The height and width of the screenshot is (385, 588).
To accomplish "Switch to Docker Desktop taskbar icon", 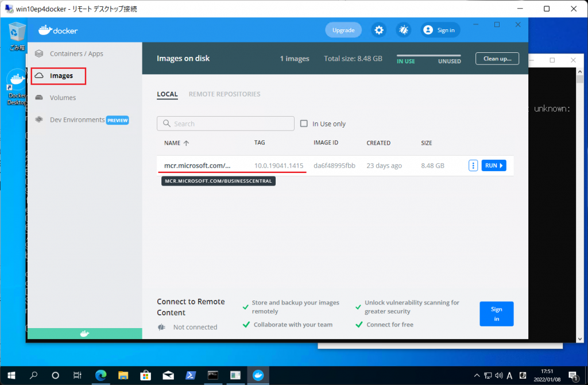I will (x=258, y=375).
